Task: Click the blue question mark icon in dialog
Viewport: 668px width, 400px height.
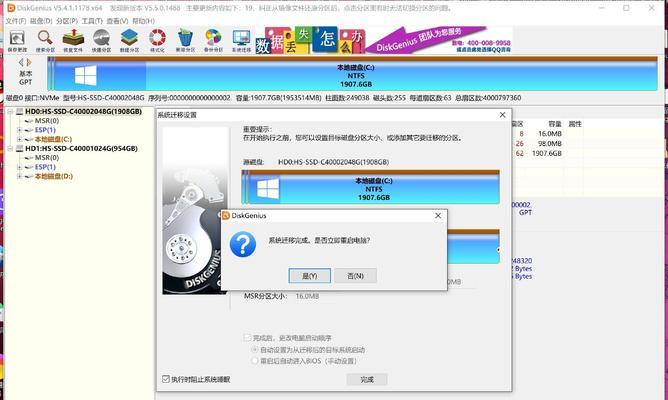Action: tap(243, 245)
